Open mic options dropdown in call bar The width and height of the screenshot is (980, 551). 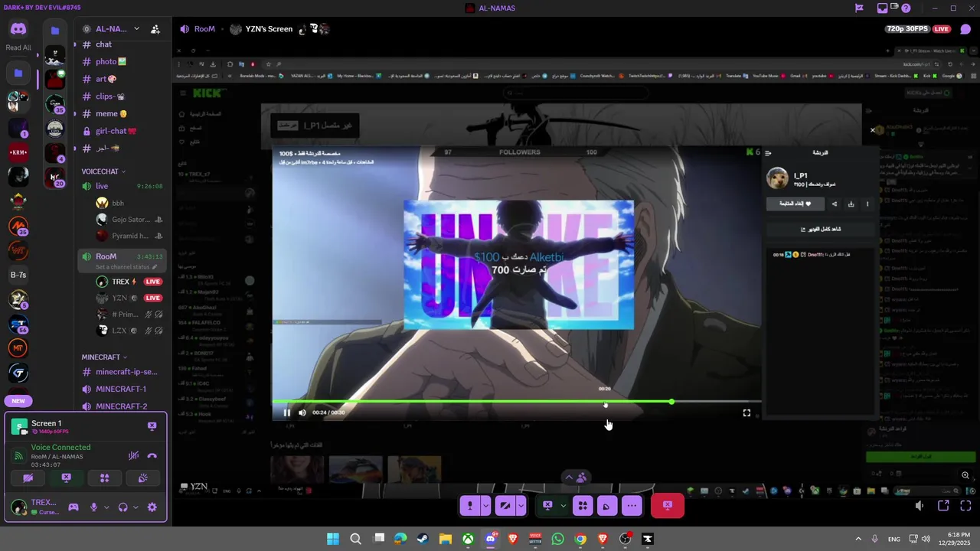[x=485, y=506]
